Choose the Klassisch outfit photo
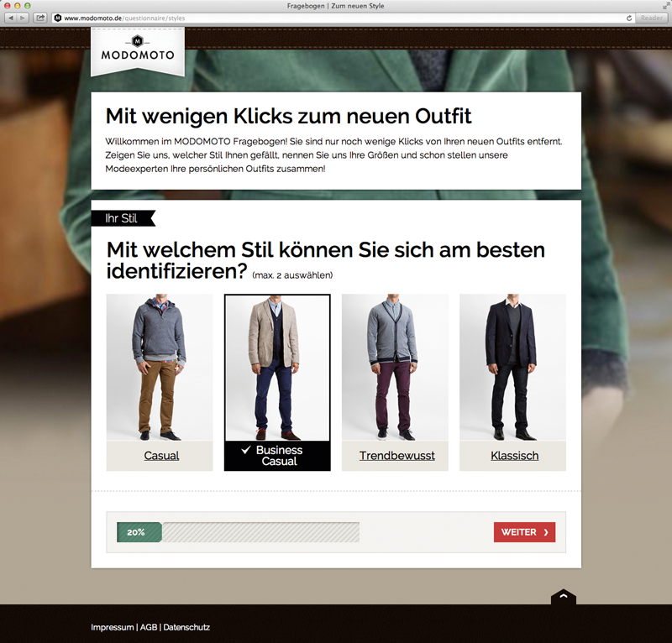The image size is (672, 643). tap(512, 367)
